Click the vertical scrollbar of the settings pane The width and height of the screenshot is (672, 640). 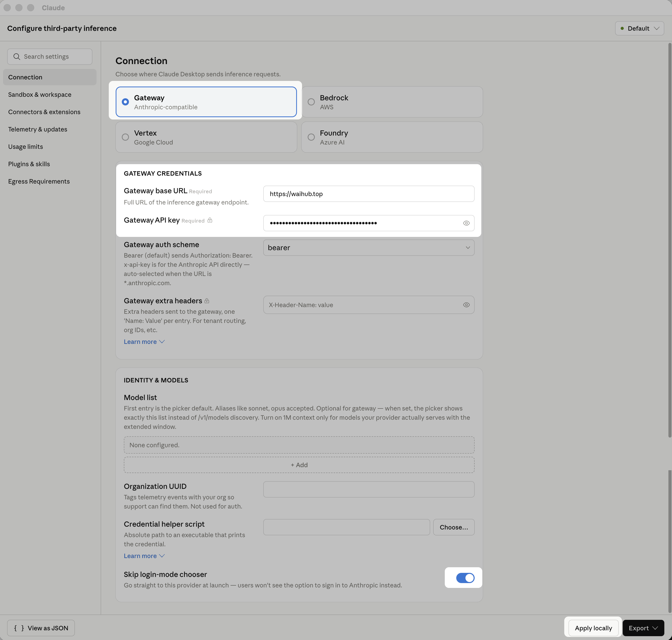tap(670, 240)
